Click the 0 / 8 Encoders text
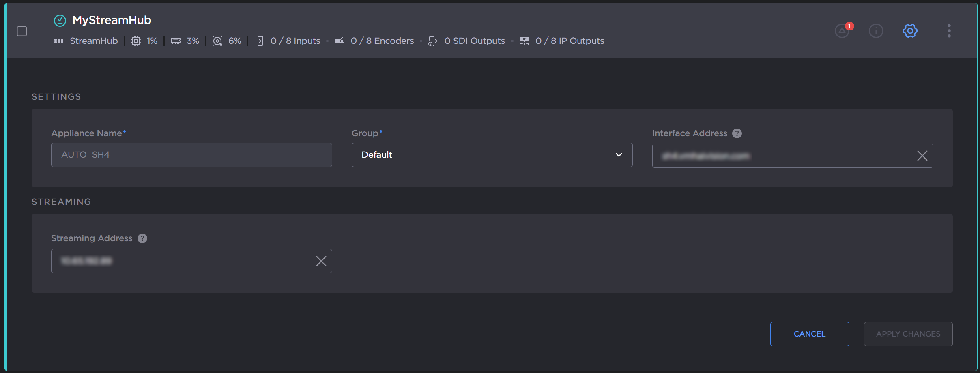Screen dimensions: 980x373 (383, 41)
